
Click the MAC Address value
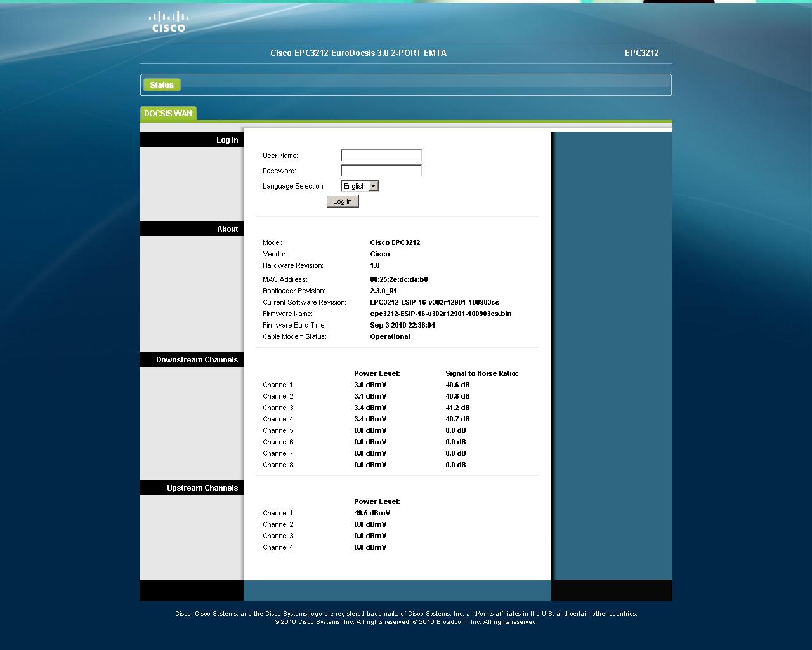[398, 279]
